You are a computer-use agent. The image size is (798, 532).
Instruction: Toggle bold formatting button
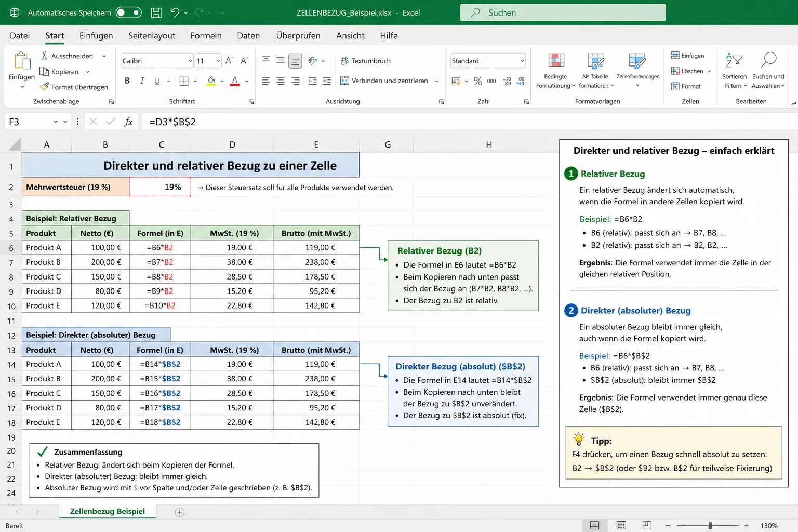pos(127,81)
